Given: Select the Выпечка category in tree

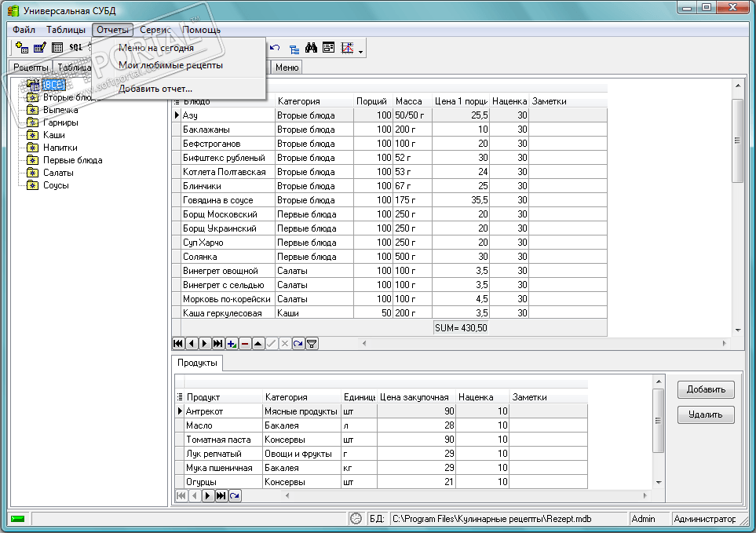Looking at the screenshot, I should click(60, 110).
